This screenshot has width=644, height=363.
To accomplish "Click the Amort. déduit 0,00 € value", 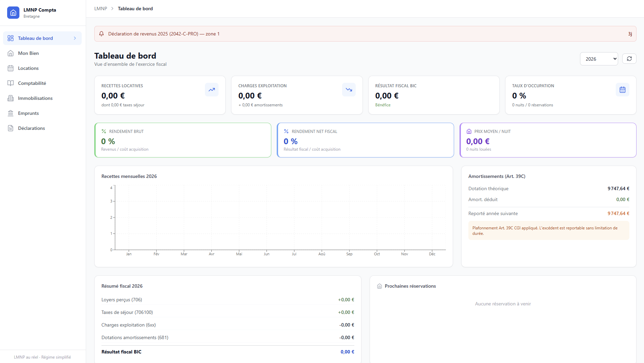I will pyautogui.click(x=623, y=199).
